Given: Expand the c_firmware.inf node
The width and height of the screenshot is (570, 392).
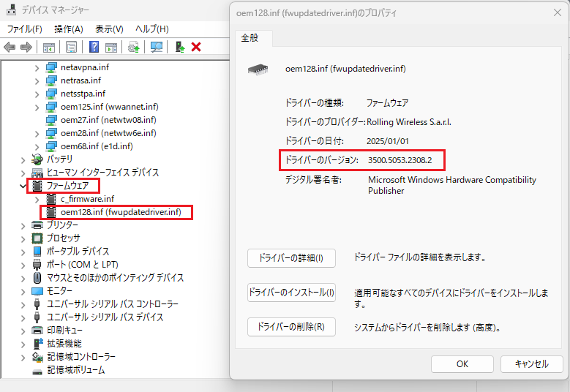Looking at the screenshot, I should [x=37, y=199].
